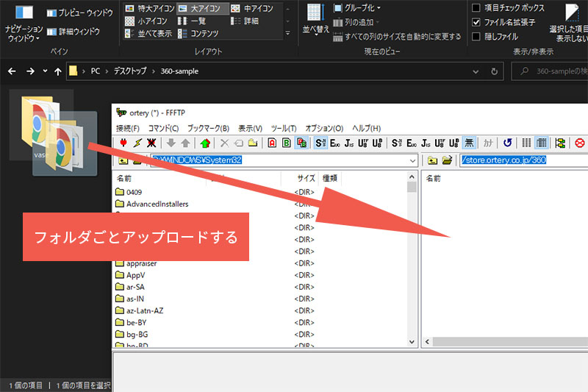Open the グループ化 dropdown in ribbon
Screen dimensions: 588x392
click(356, 8)
